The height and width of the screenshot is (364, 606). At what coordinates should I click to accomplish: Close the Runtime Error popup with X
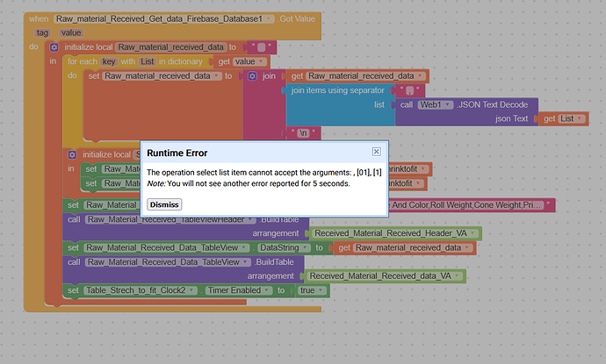coord(376,152)
